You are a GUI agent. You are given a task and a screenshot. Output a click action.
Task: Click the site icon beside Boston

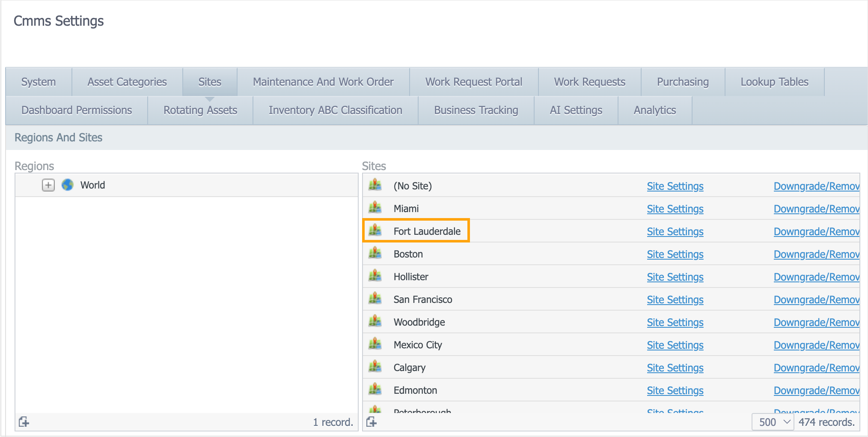coord(375,254)
